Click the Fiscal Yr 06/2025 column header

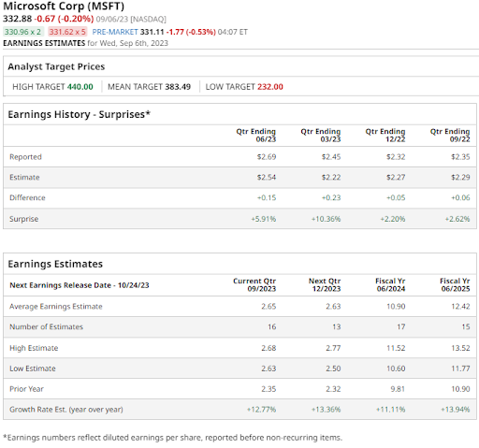(455, 285)
